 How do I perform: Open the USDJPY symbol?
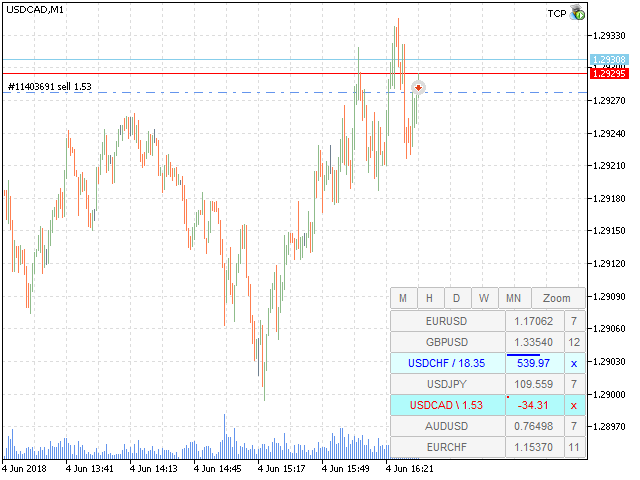click(x=447, y=384)
